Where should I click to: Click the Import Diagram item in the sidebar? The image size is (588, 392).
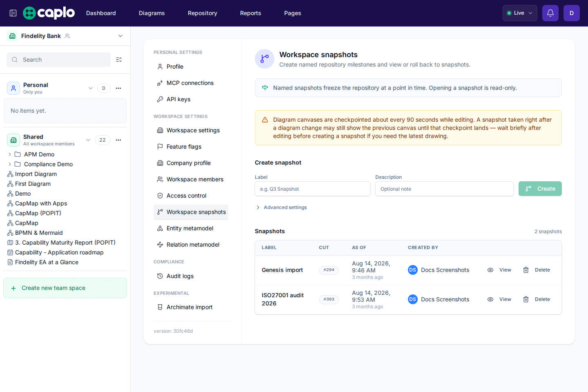(x=36, y=174)
